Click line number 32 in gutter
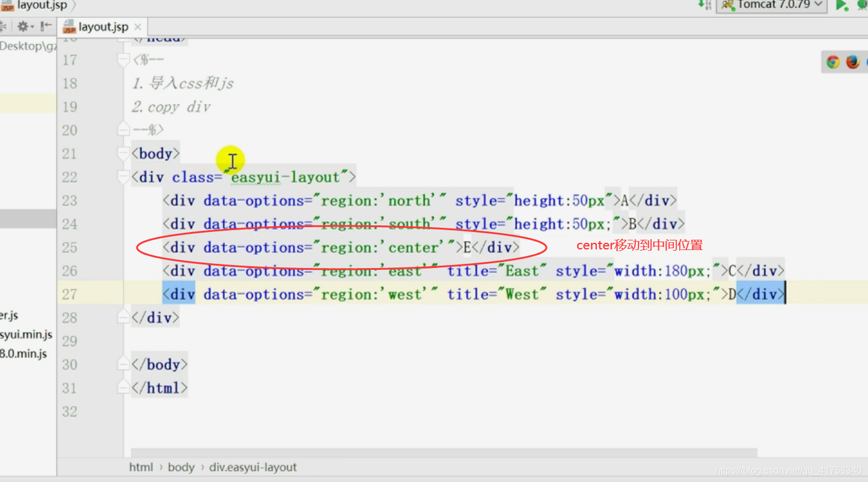Image resolution: width=868 pixels, height=482 pixels. point(70,412)
